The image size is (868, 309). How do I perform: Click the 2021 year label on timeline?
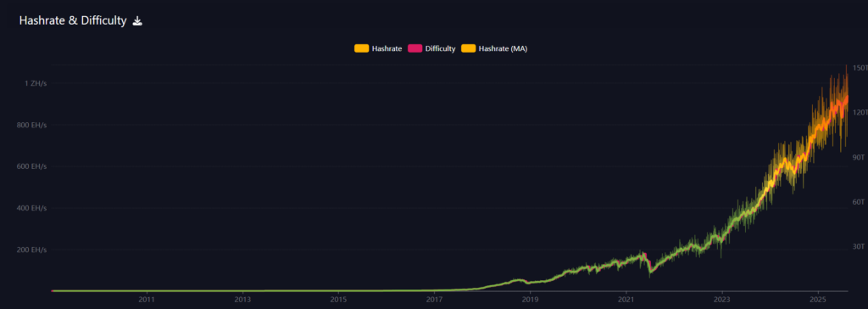[626, 300]
